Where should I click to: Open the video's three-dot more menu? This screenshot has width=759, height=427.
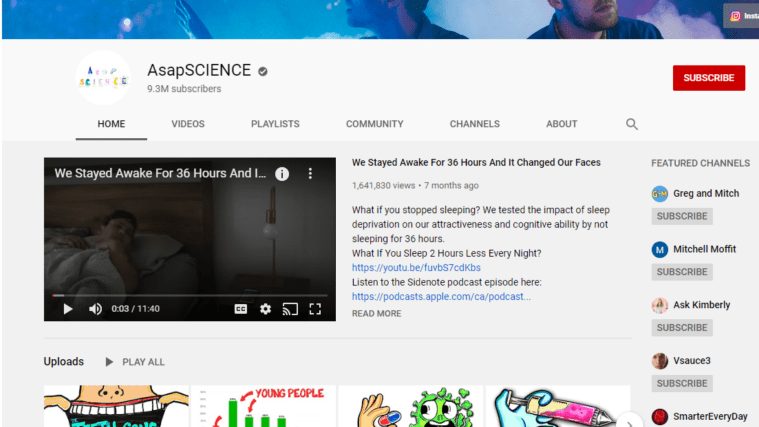(310, 174)
